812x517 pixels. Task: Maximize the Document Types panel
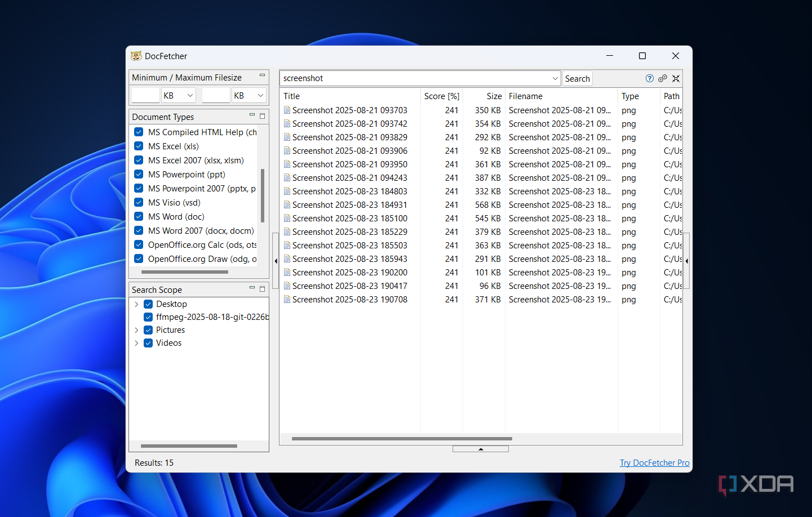[x=262, y=116]
